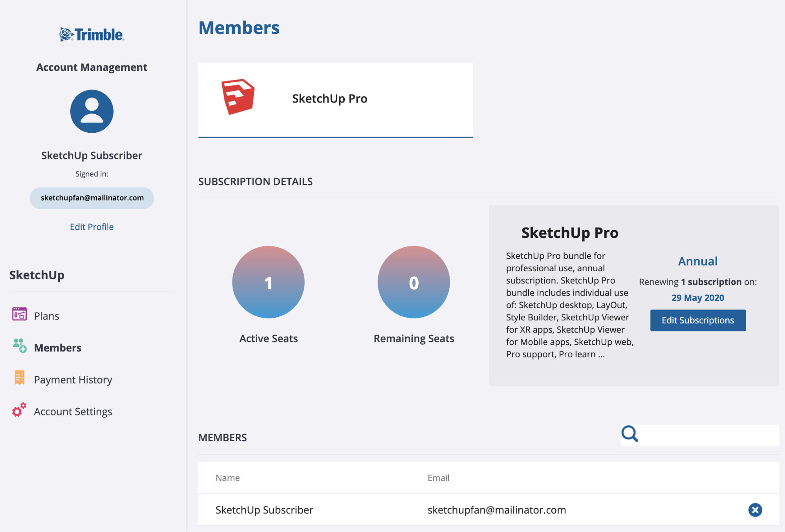Open Members in the sidebar
The height and width of the screenshot is (532, 785).
(58, 347)
